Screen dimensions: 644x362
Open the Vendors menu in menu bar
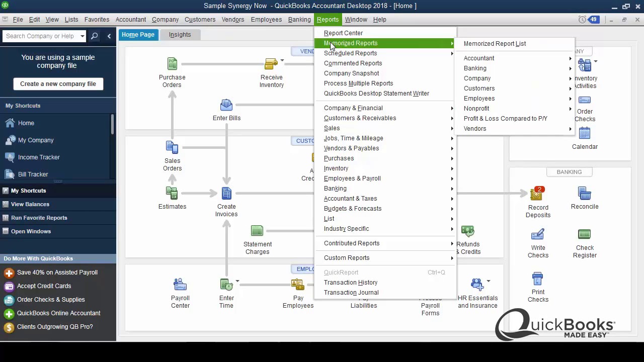(233, 20)
